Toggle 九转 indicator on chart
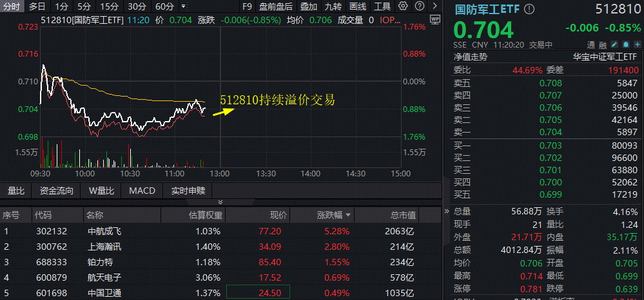The image size is (644, 300). tap(333, 6)
